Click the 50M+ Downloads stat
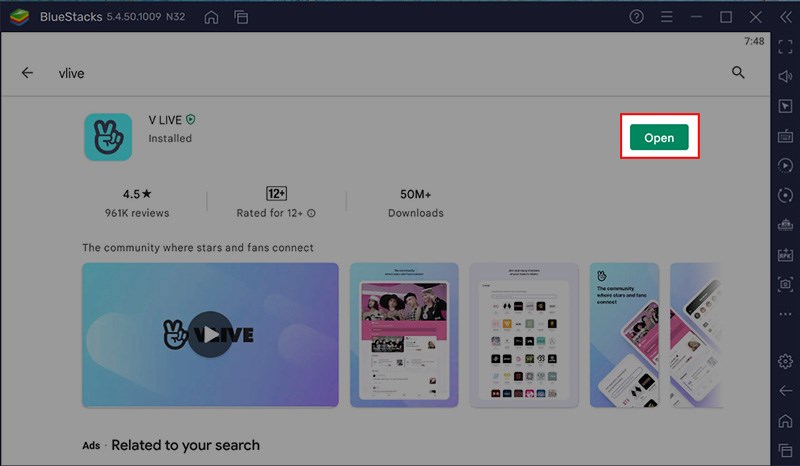Viewport: 800px width, 466px height. pyautogui.click(x=415, y=203)
